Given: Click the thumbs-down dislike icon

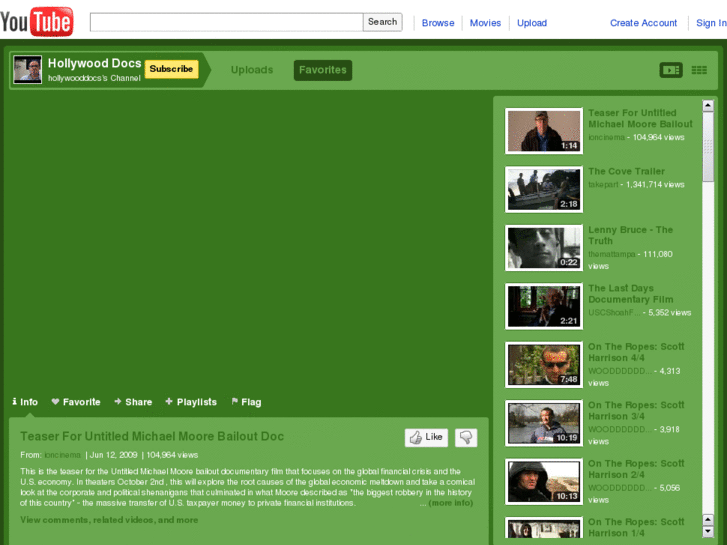Looking at the screenshot, I should (466, 437).
